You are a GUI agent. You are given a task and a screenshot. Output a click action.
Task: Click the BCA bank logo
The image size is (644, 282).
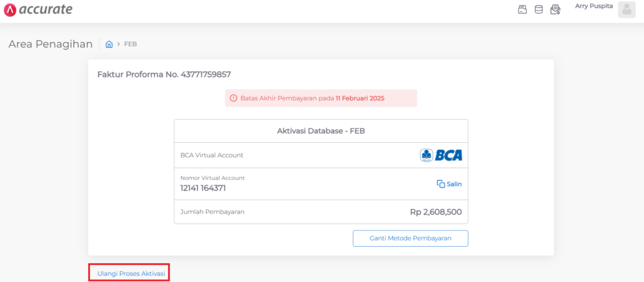441,155
